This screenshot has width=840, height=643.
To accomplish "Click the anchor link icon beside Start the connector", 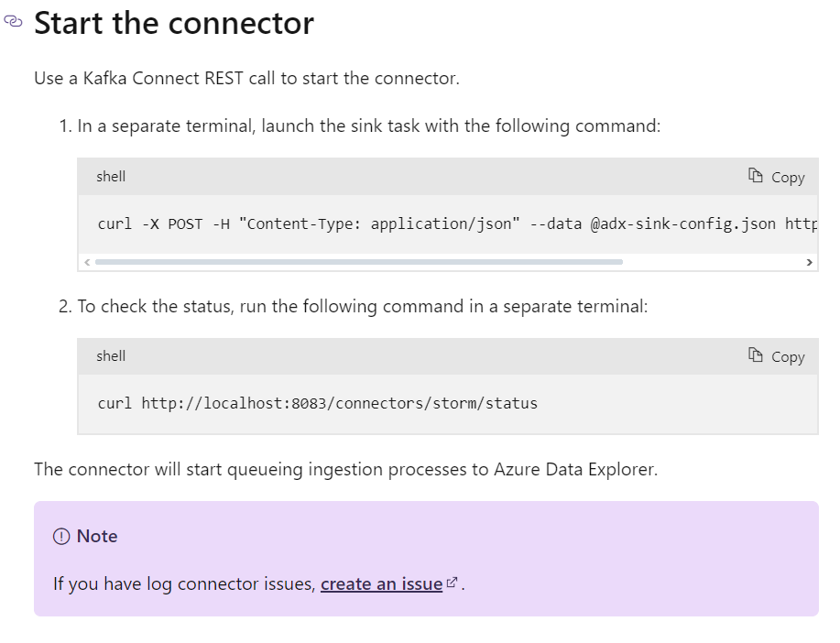I will click(13, 21).
